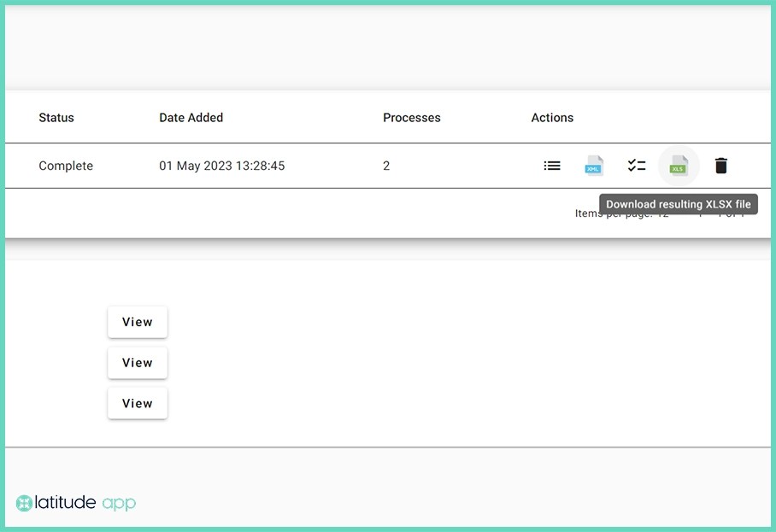Click the bottom View button
This screenshot has height=532, width=776.
pos(137,403)
